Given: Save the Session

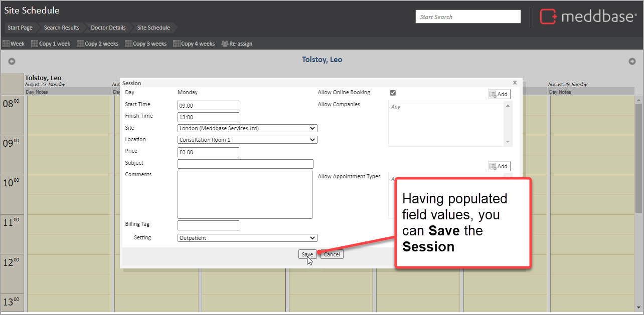Looking at the screenshot, I should tap(307, 254).
